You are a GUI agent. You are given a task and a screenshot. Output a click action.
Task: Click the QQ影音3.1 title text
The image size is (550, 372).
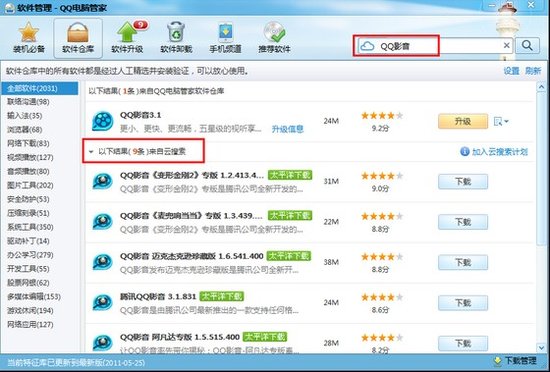coord(140,115)
